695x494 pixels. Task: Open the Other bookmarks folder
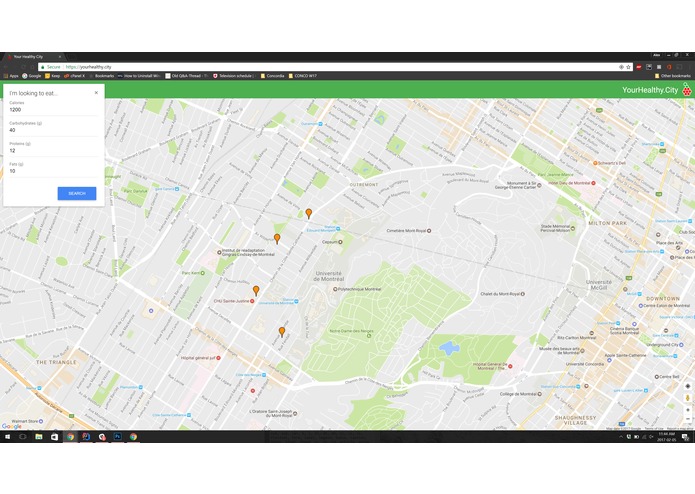point(672,76)
